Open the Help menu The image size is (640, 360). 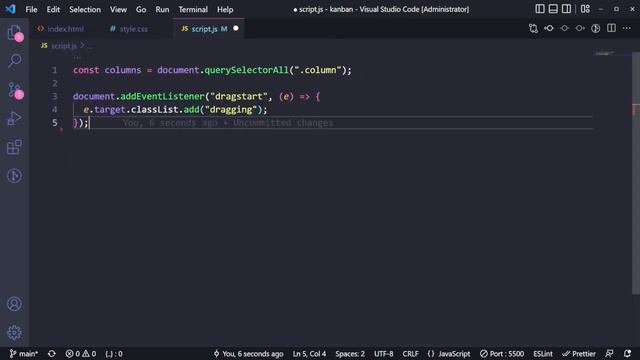coord(225,9)
